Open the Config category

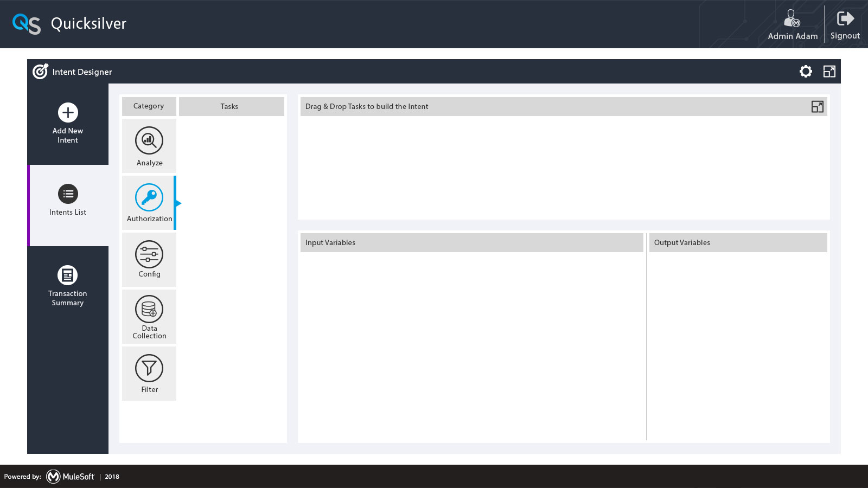tap(149, 255)
